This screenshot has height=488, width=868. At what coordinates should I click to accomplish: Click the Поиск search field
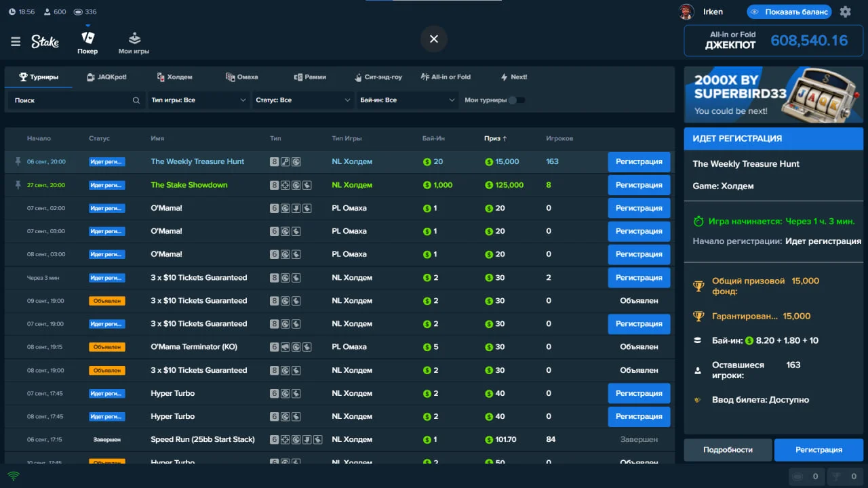tap(77, 100)
